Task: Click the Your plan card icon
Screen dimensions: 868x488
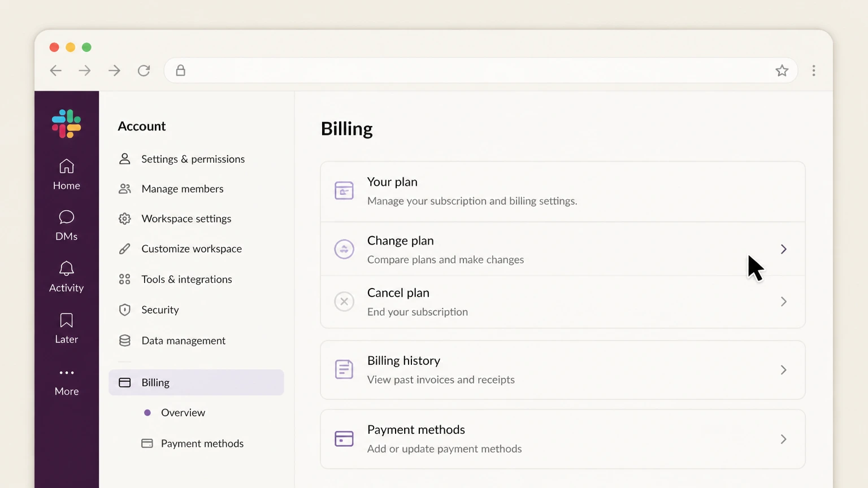Action: pos(344,191)
